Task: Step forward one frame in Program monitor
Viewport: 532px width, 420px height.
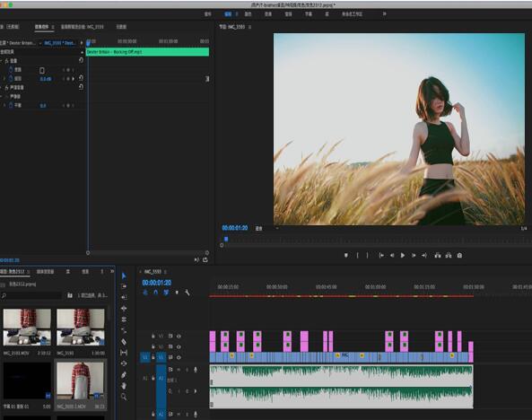Action: 414,256
